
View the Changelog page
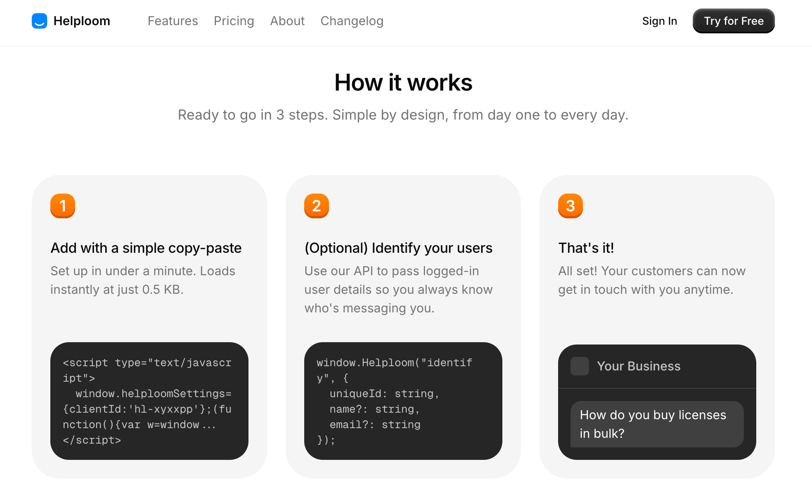point(352,21)
